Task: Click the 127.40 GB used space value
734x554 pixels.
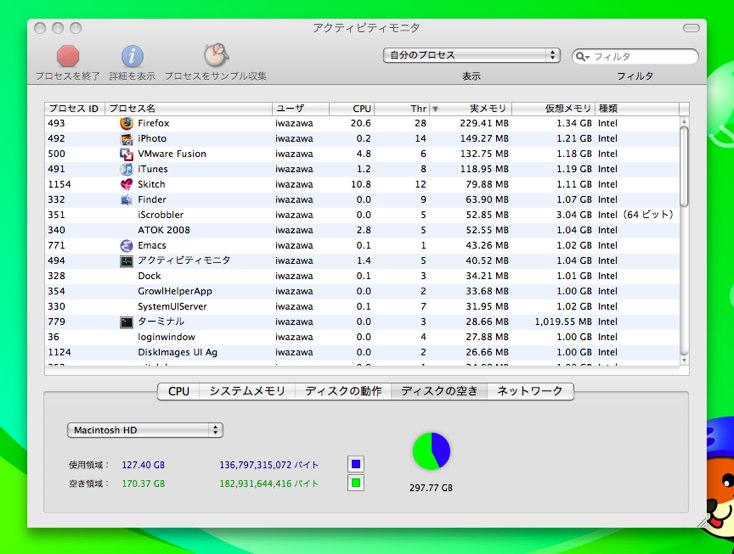Action: (x=143, y=465)
